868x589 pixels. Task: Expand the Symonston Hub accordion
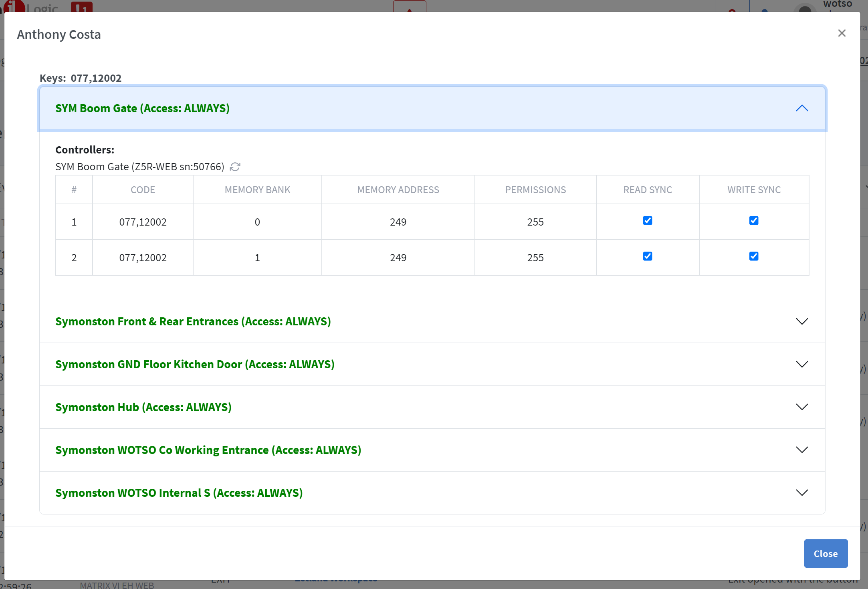[x=143, y=407]
